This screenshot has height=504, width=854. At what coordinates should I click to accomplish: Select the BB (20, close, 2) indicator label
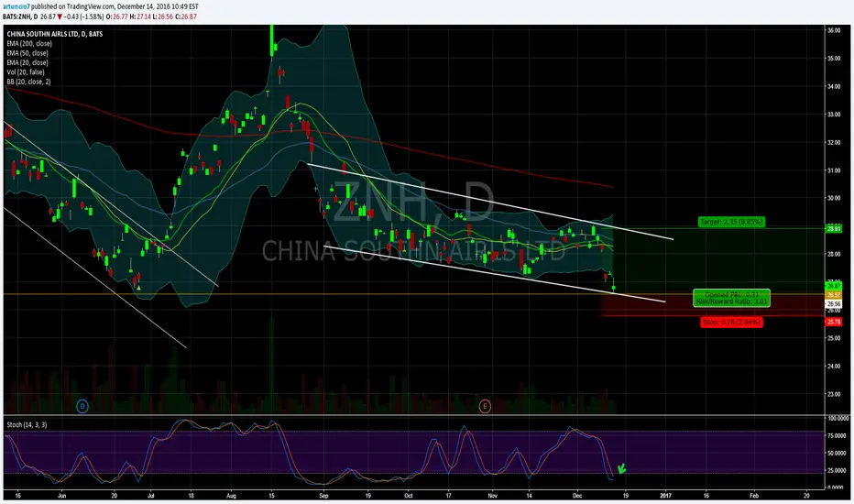coord(29,82)
